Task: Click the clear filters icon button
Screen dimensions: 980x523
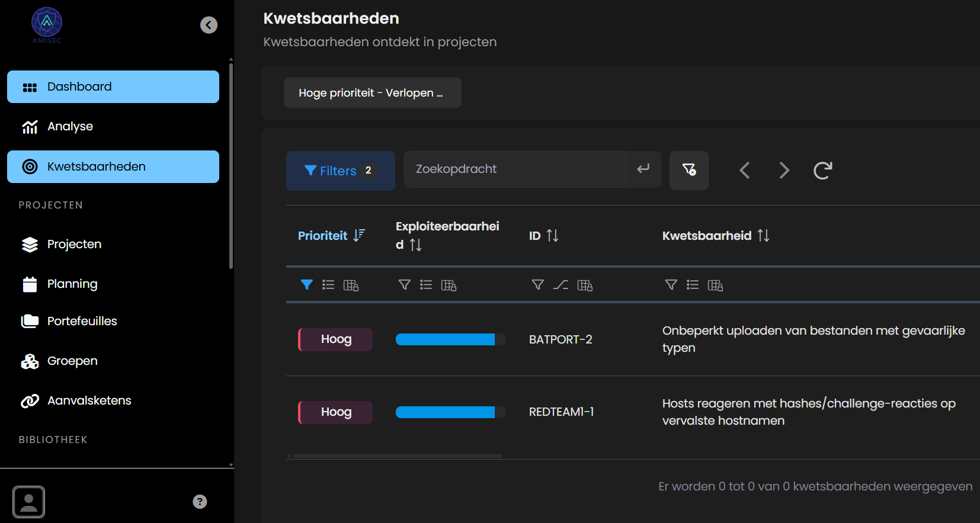Action: point(688,170)
